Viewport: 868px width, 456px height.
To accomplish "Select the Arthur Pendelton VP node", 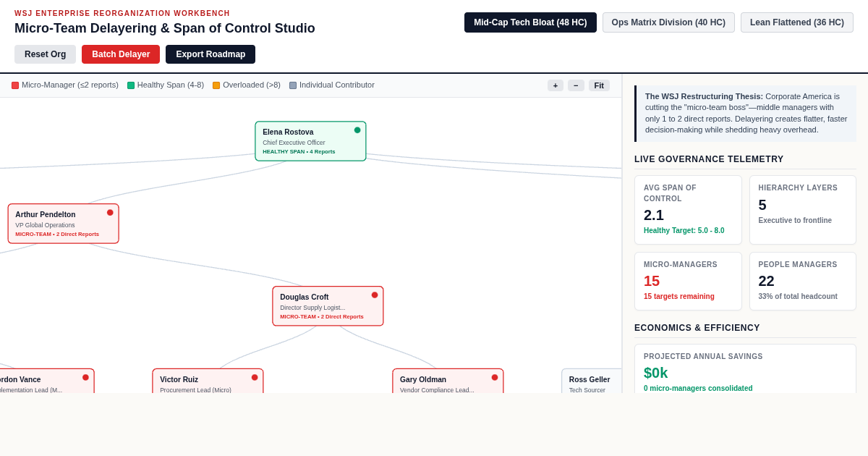I will click(x=64, y=224).
